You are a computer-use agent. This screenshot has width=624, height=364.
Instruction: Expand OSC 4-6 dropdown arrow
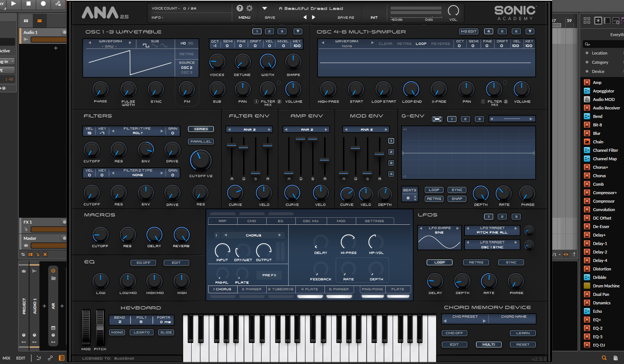pos(530,31)
